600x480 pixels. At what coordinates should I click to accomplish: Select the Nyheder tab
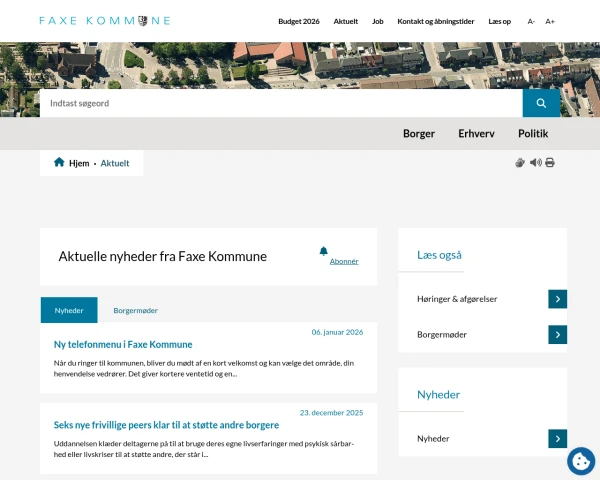point(69,311)
